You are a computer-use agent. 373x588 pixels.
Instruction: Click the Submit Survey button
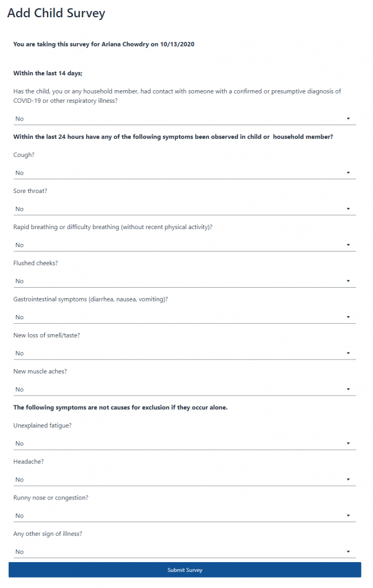[x=185, y=570]
